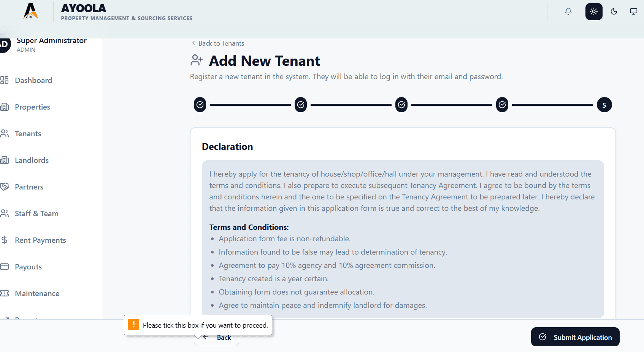Click the Rent Payments dollar icon
This screenshot has width=644, height=352.
[5, 240]
